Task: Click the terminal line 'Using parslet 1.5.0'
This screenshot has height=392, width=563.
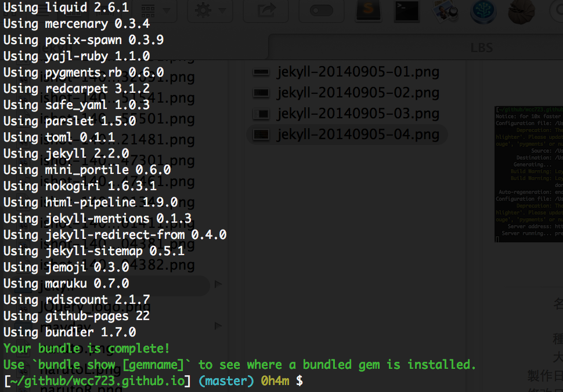Action: pyautogui.click(x=70, y=121)
